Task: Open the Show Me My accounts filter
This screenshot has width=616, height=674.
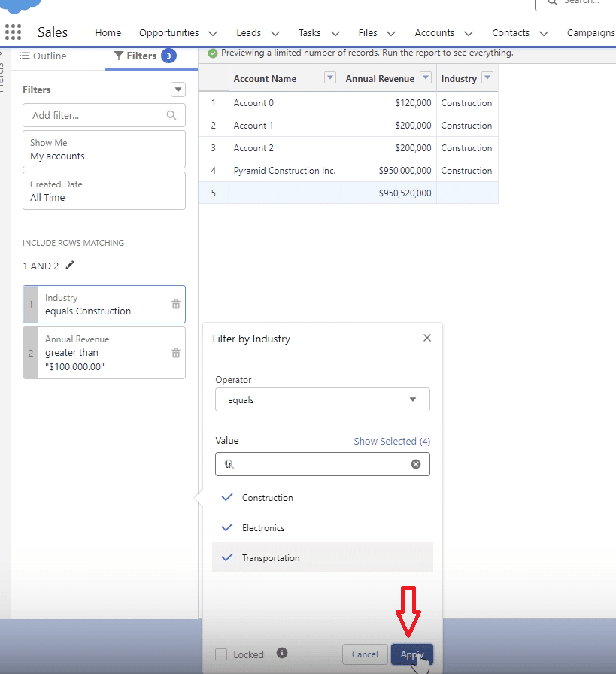Action: click(x=104, y=149)
